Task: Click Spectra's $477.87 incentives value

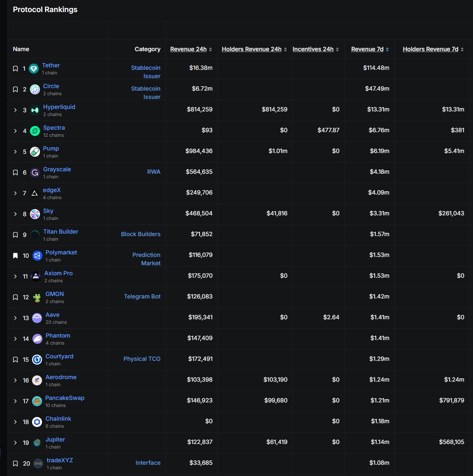Action: [x=328, y=130]
